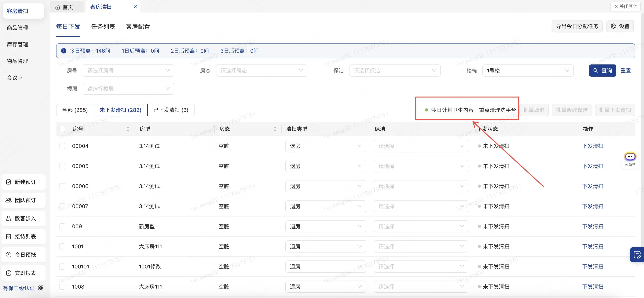The width and height of the screenshot is (644, 298).
Task: Select the 每日下发 tab
Action: pos(68,27)
